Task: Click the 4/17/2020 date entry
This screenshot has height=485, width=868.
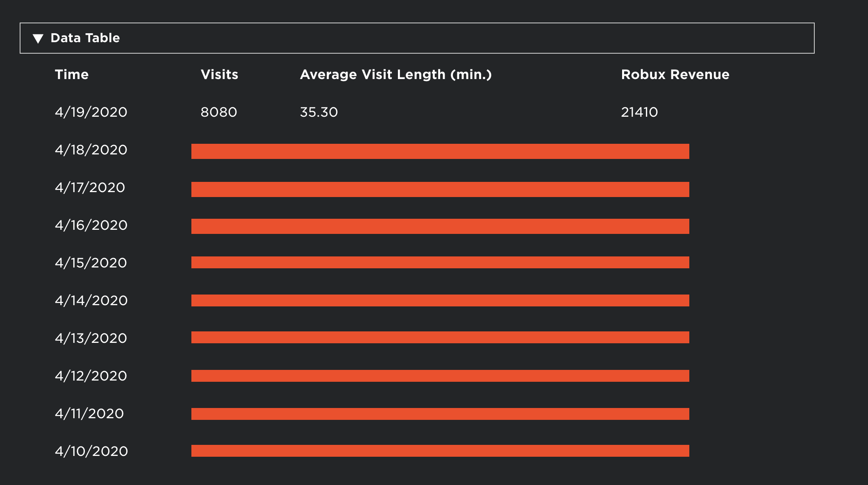Action: tap(90, 188)
